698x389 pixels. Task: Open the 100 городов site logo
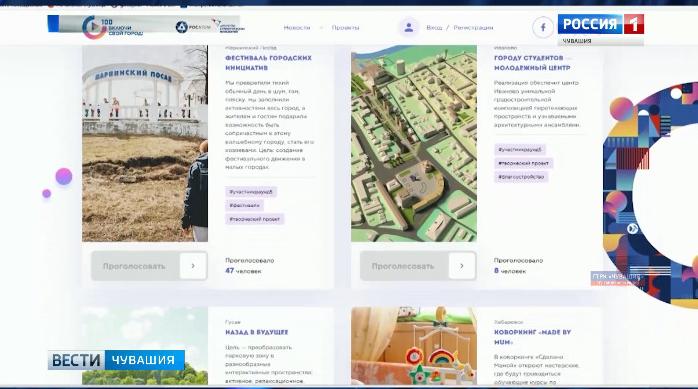click(x=112, y=27)
